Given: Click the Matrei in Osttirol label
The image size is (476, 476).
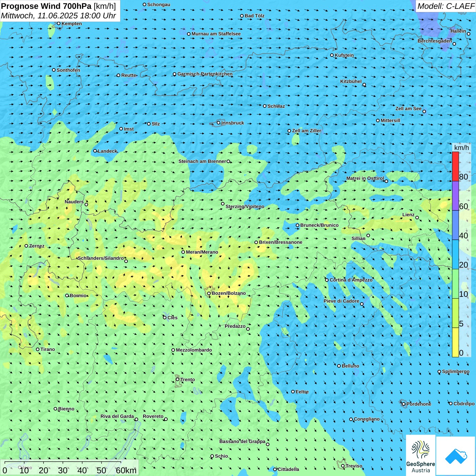Looking at the screenshot, I should coord(365,178).
